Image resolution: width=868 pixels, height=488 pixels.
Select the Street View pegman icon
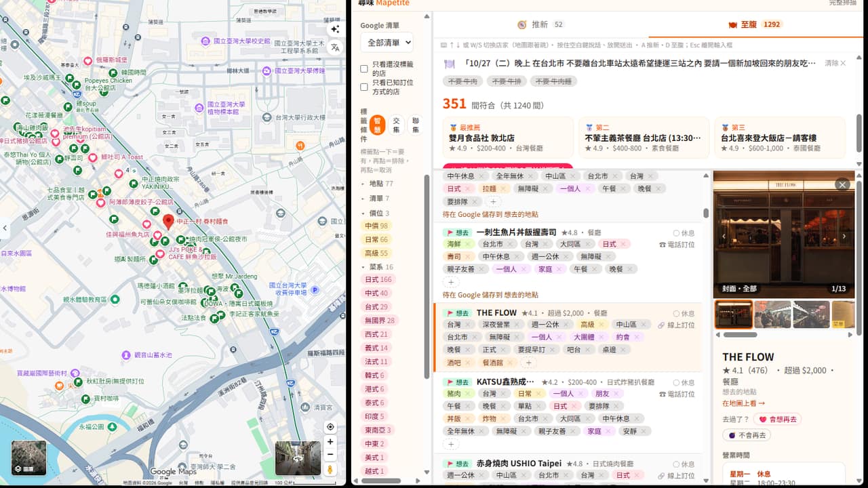330,469
